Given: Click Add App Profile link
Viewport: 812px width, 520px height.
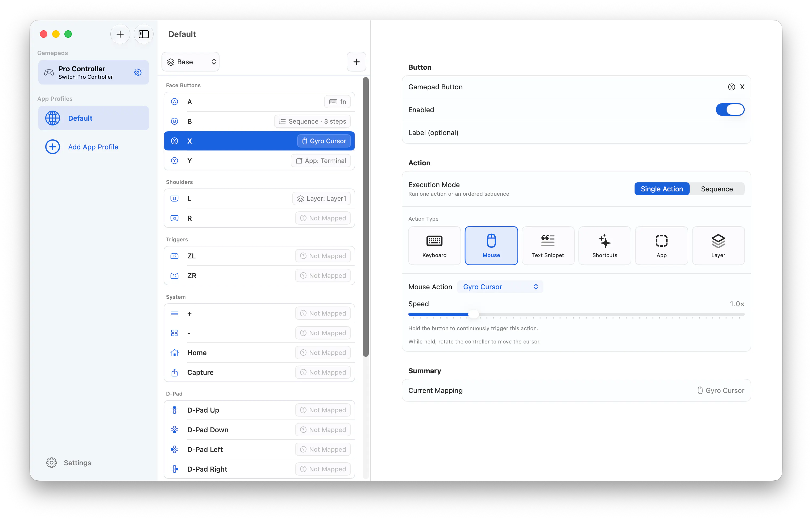Looking at the screenshot, I should [93, 147].
